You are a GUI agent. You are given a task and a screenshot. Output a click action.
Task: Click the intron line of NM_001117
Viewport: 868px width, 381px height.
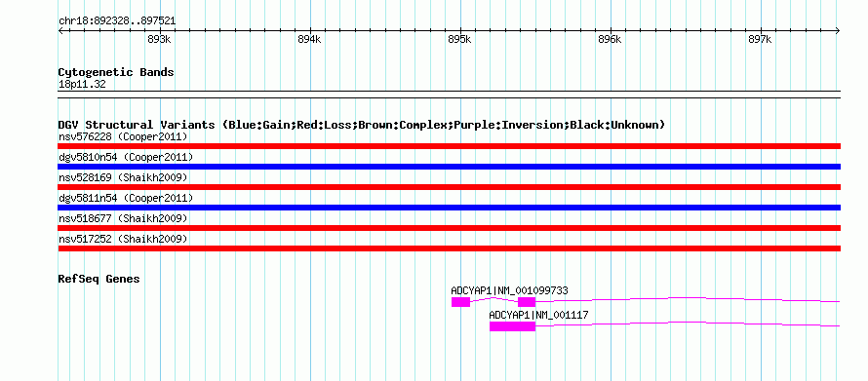(x=688, y=324)
